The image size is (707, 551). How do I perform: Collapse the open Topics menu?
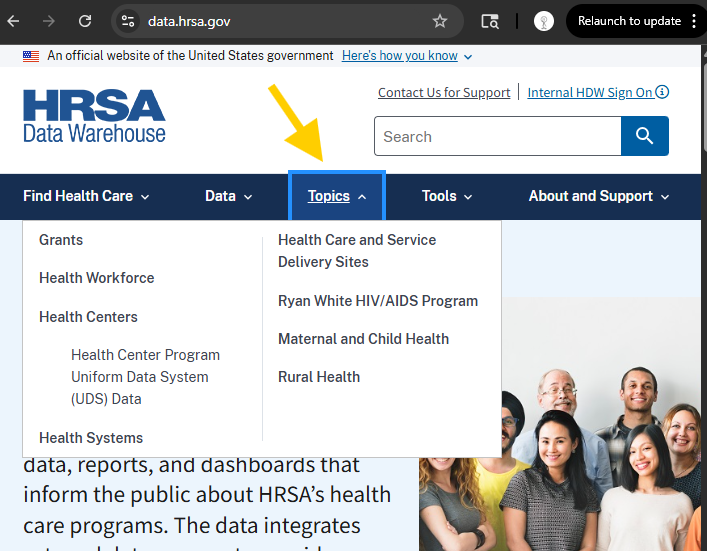[x=337, y=196]
